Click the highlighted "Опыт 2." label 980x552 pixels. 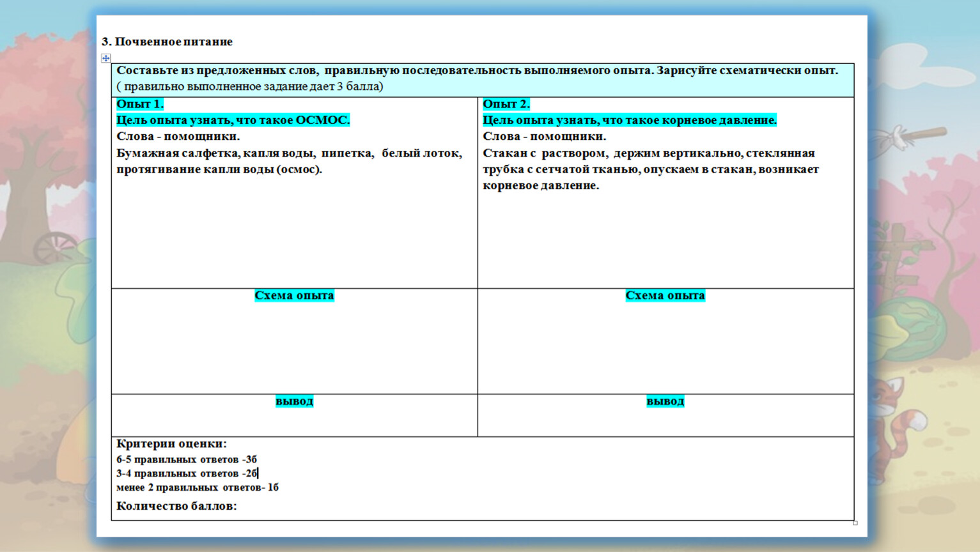(x=506, y=104)
